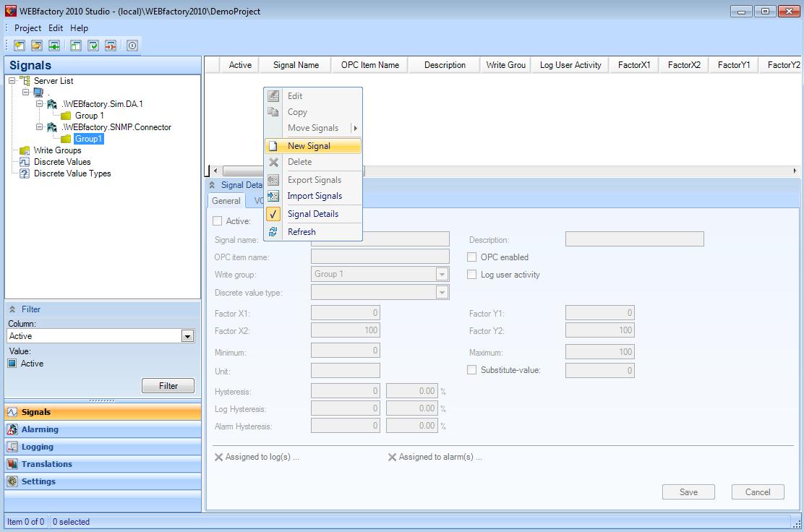
Task: Click the Discrete Values waveform icon
Action: pyautogui.click(x=25, y=162)
